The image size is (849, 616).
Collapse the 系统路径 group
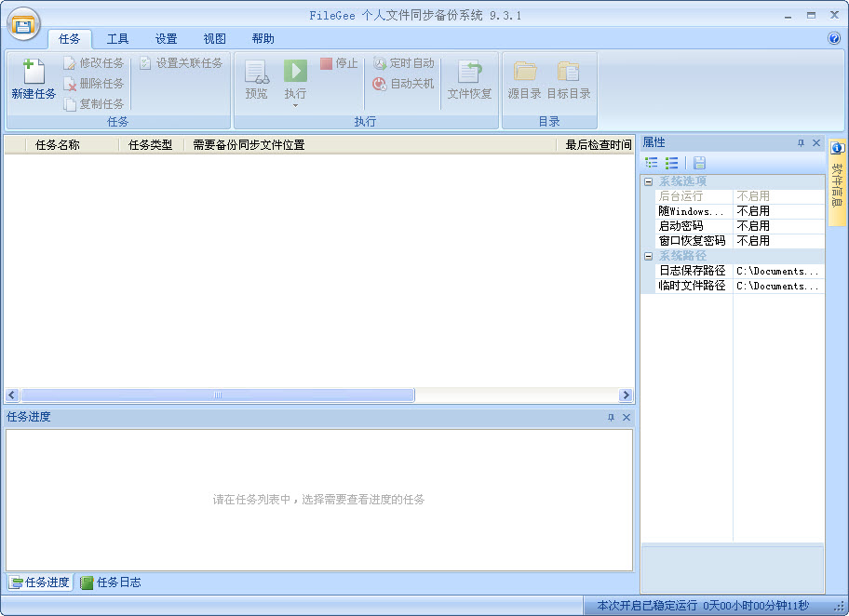point(648,256)
